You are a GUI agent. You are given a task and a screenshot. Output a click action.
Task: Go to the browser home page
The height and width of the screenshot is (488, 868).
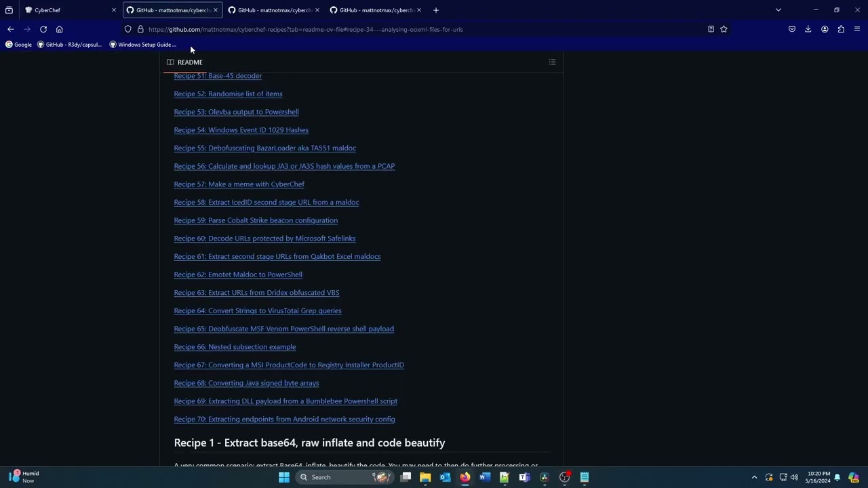60,29
